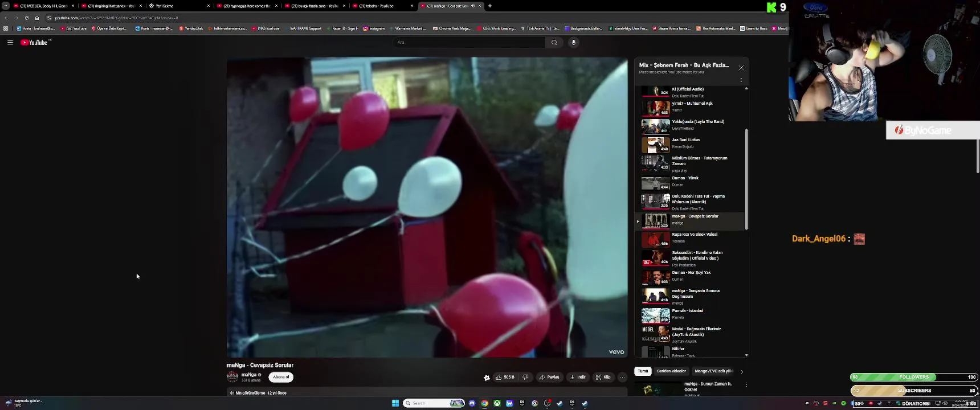Screen dimensions: 980x410
Task: Open the Mix playlist three-dot options
Action: [741, 80]
